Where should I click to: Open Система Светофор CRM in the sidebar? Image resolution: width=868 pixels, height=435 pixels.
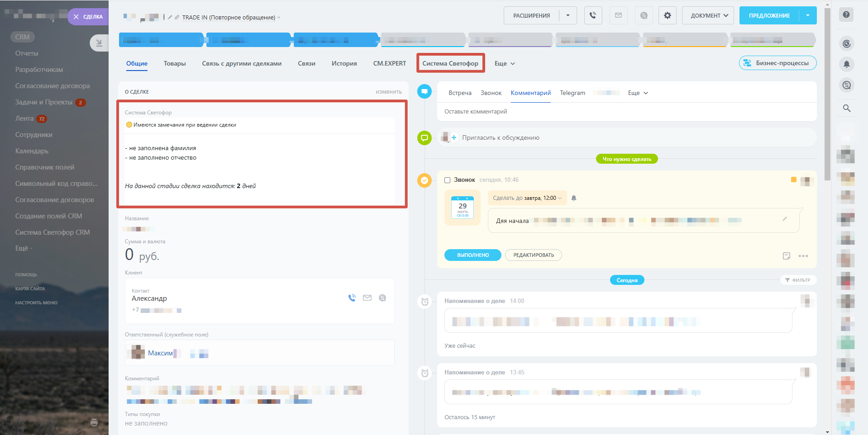[52, 232]
